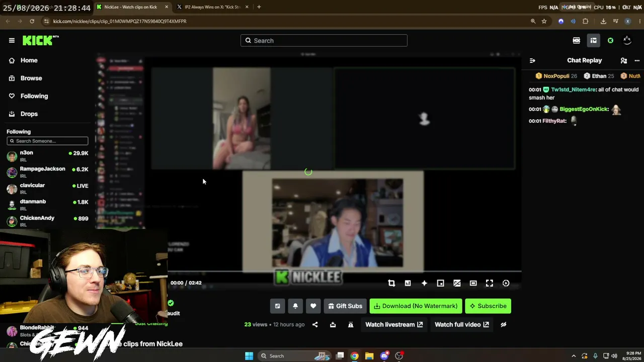Click the export tray icon under the clip
644x362 pixels.
333,325
